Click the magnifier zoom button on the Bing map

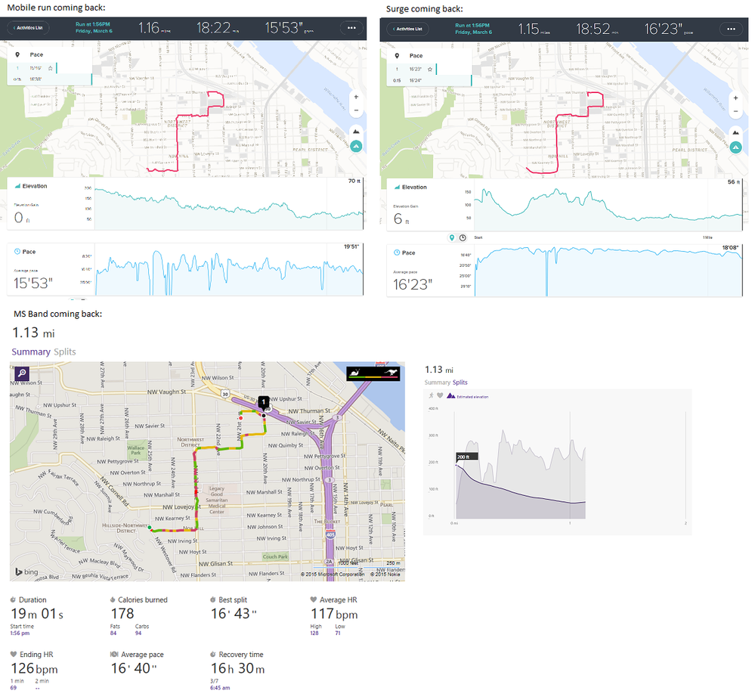[x=22, y=373]
